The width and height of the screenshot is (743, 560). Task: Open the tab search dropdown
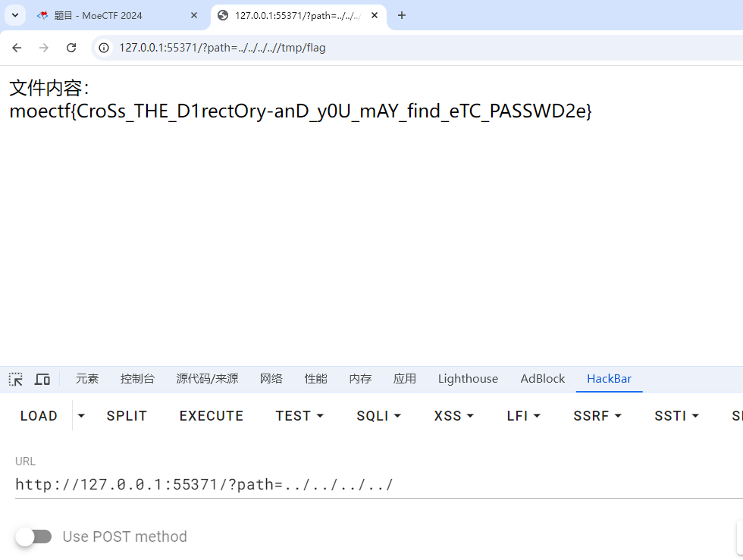[14, 15]
